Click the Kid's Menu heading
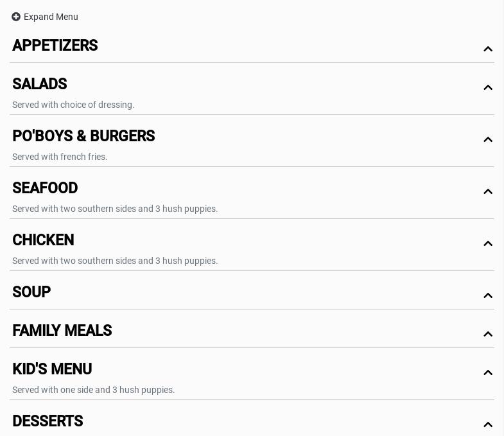The width and height of the screenshot is (504, 436). tap(52, 369)
